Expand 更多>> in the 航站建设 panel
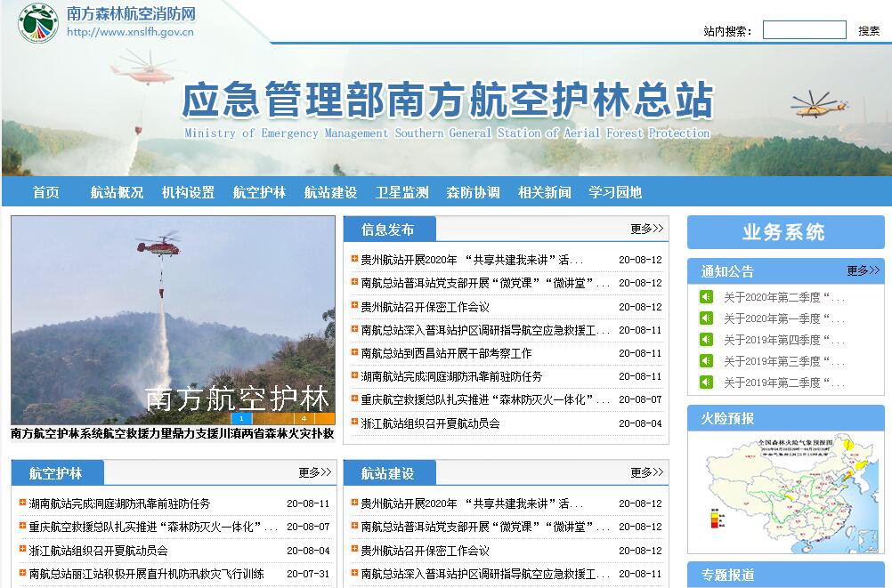Viewport: 892px width, 588px height. pyautogui.click(x=646, y=472)
